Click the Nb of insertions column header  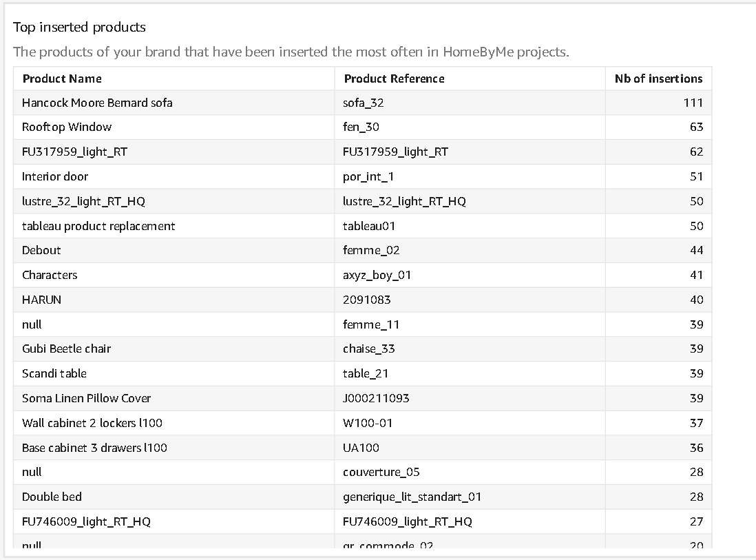pos(658,79)
